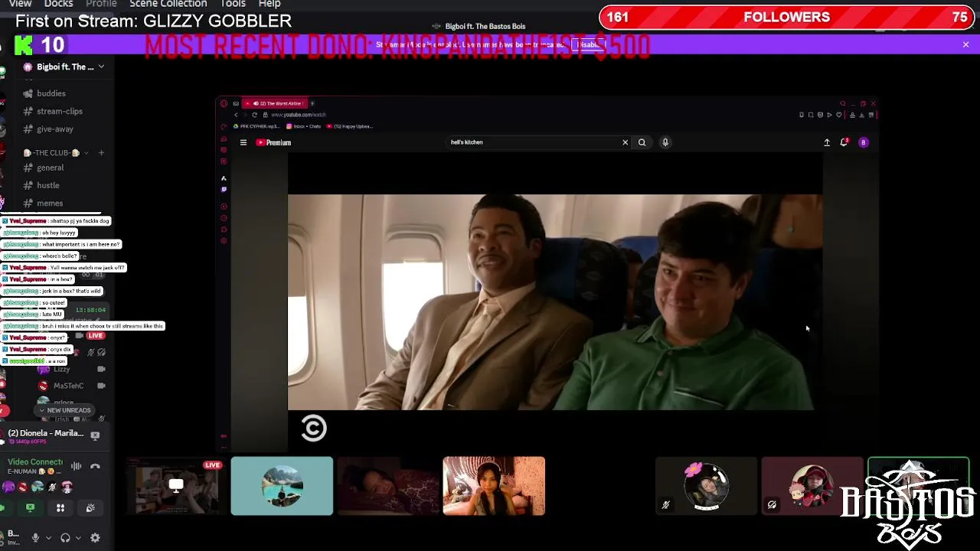Click the Video Connected status text
This screenshot has height=551, width=980.
click(35, 462)
